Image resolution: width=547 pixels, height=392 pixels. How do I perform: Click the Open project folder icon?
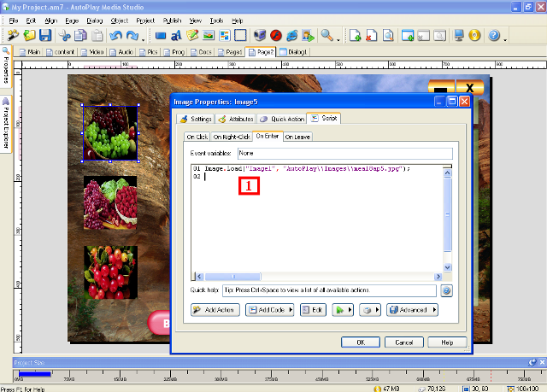30,36
